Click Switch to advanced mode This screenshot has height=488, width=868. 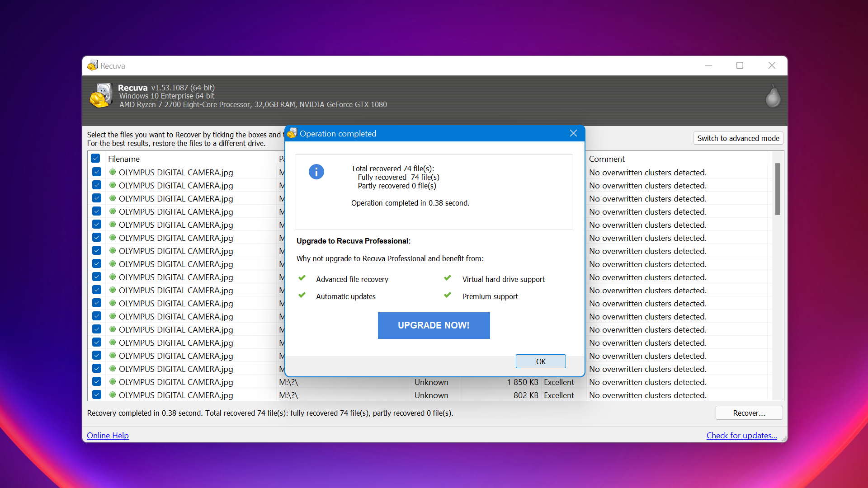pyautogui.click(x=738, y=138)
